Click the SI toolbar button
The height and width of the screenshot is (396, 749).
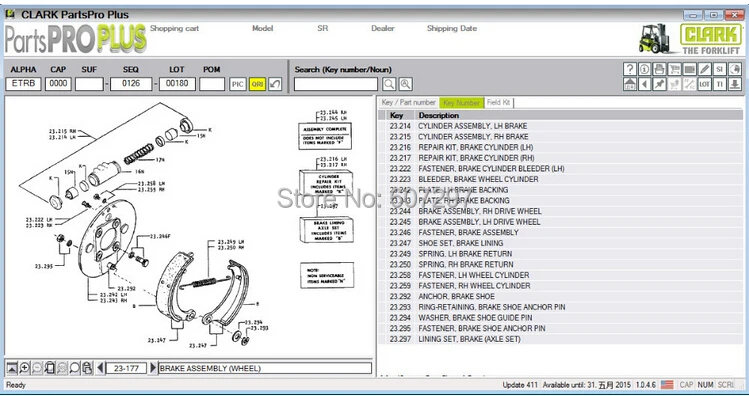point(719,69)
